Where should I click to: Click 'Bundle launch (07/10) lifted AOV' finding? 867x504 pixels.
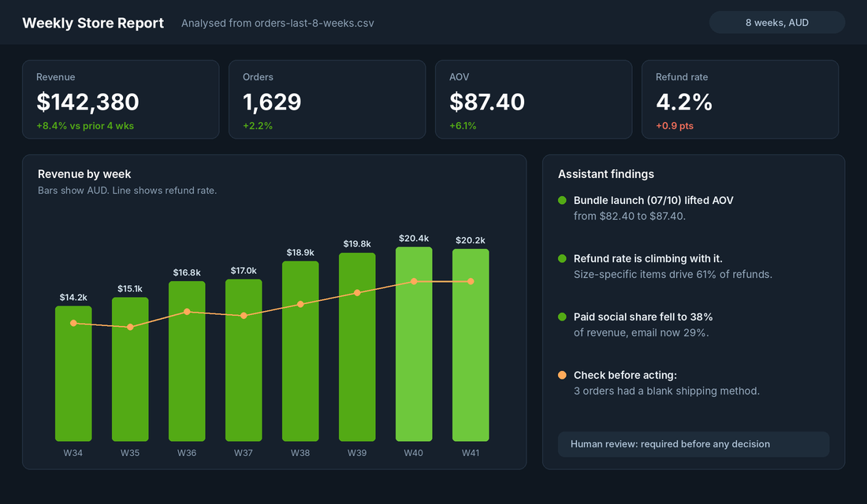[x=653, y=201]
